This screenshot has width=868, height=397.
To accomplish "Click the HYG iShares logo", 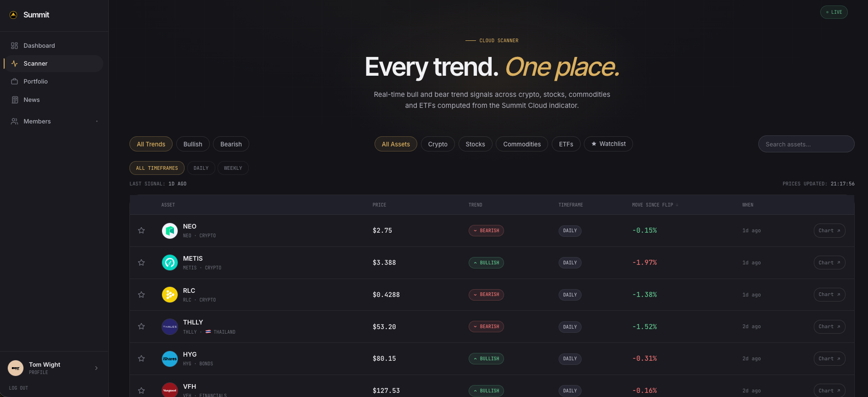I will click(170, 358).
